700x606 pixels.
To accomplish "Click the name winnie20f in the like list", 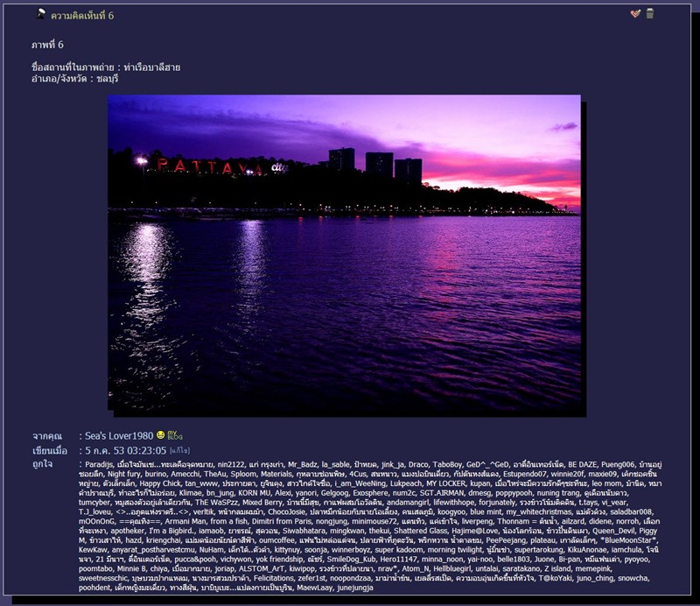I will [567, 474].
